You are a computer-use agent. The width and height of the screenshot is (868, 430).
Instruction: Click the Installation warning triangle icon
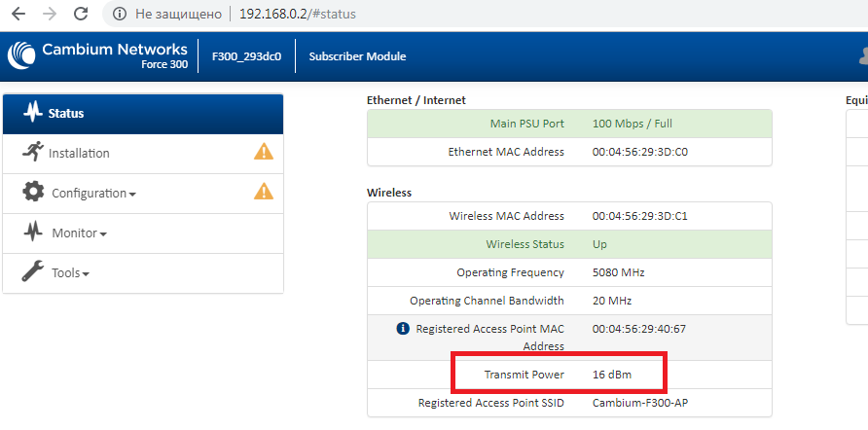pyautogui.click(x=264, y=152)
